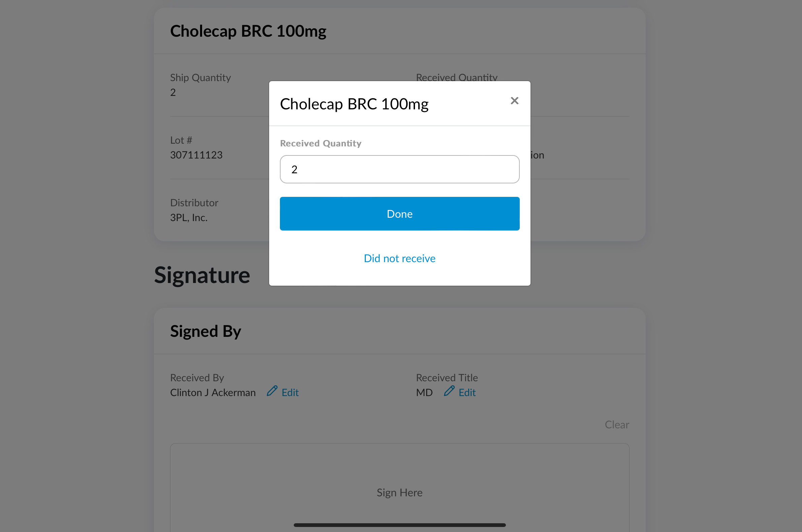Choose the Did not receive link
The height and width of the screenshot is (532, 802).
[399, 258]
